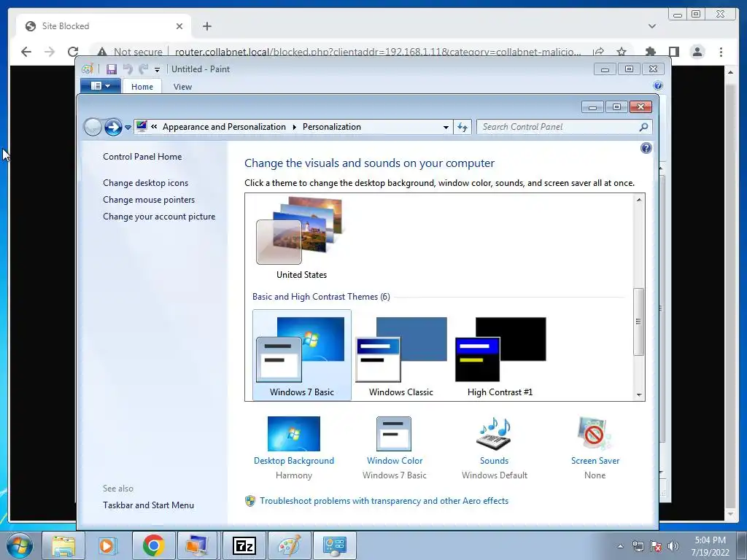Click the taskbar clock showing 5:04 PM
The height and width of the screenshot is (560, 747).
(711, 546)
